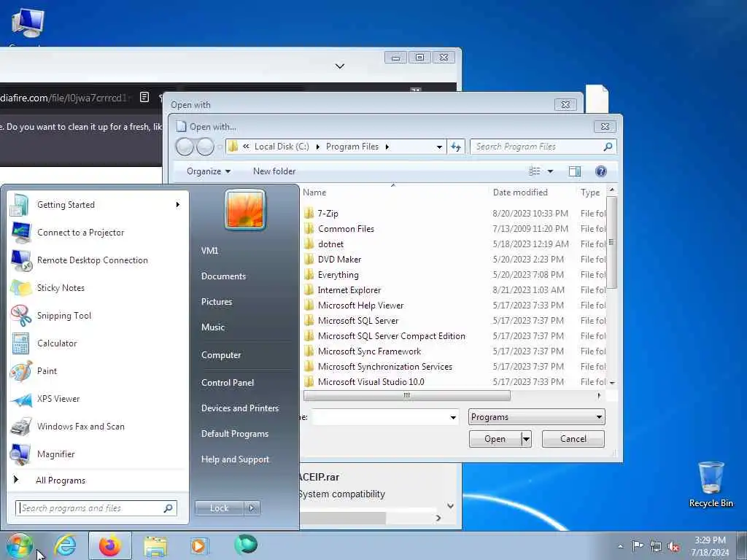Viewport: 747px width, 560px height.
Task: Click the reader view icon in Firefox address bar
Action: (144, 98)
